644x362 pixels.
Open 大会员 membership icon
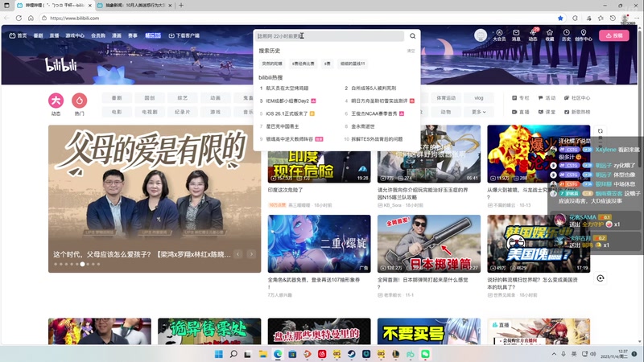[x=499, y=35]
